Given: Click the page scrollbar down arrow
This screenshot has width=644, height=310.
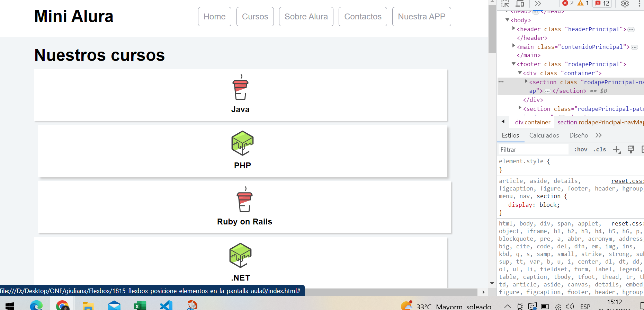Looking at the screenshot, I should click(492, 283).
